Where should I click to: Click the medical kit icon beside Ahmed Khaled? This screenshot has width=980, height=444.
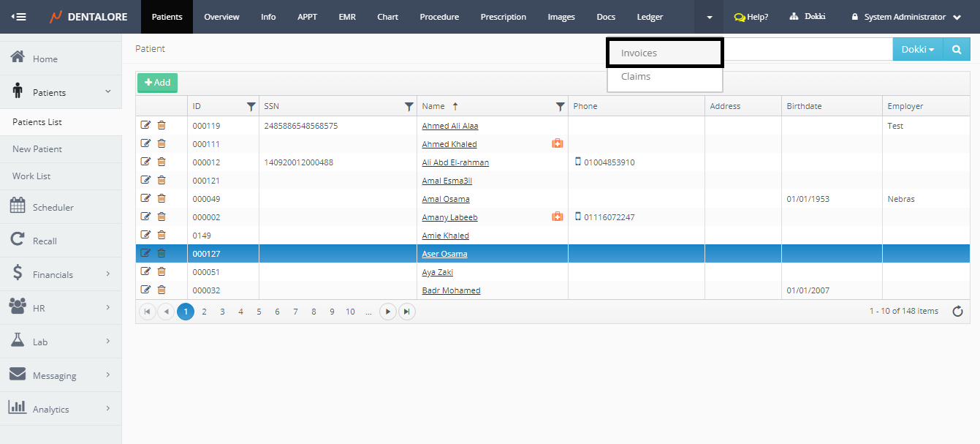(x=557, y=144)
